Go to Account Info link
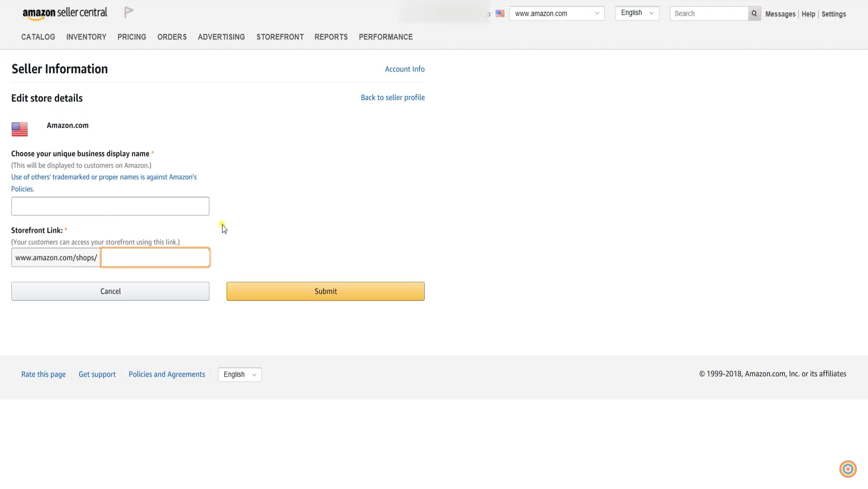 click(x=405, y=69)
